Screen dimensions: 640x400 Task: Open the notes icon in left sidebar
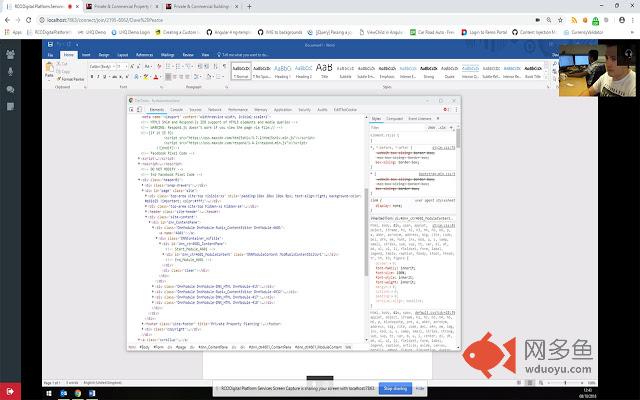pos(10,107)
